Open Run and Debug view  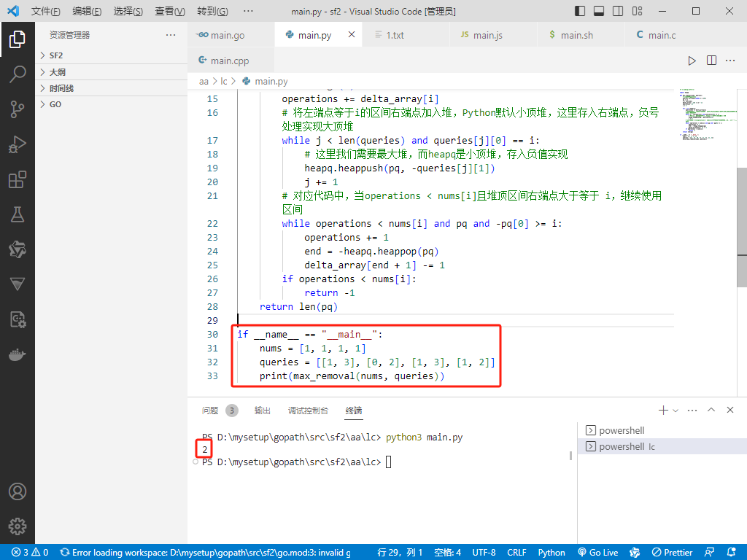pos(18,144)
